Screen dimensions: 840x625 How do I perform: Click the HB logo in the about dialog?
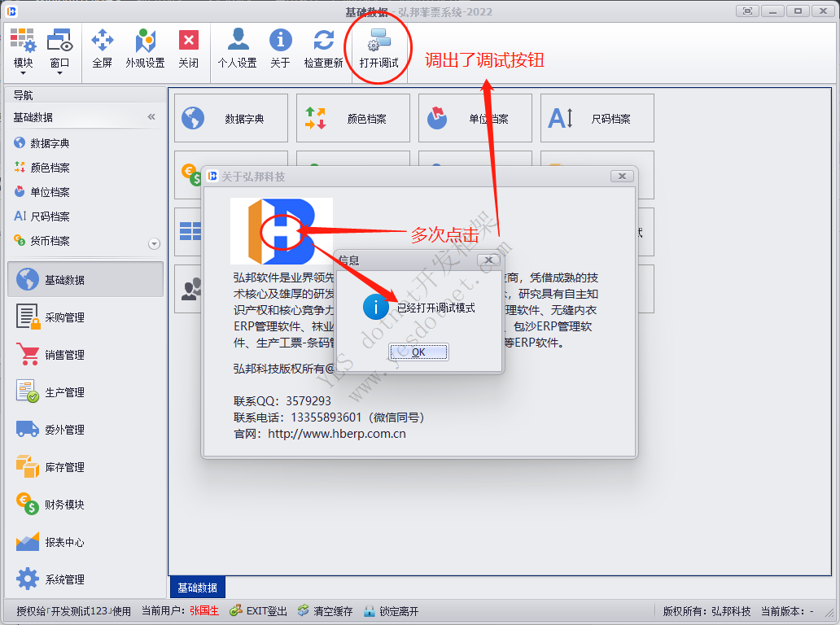[x=282, y=231]
